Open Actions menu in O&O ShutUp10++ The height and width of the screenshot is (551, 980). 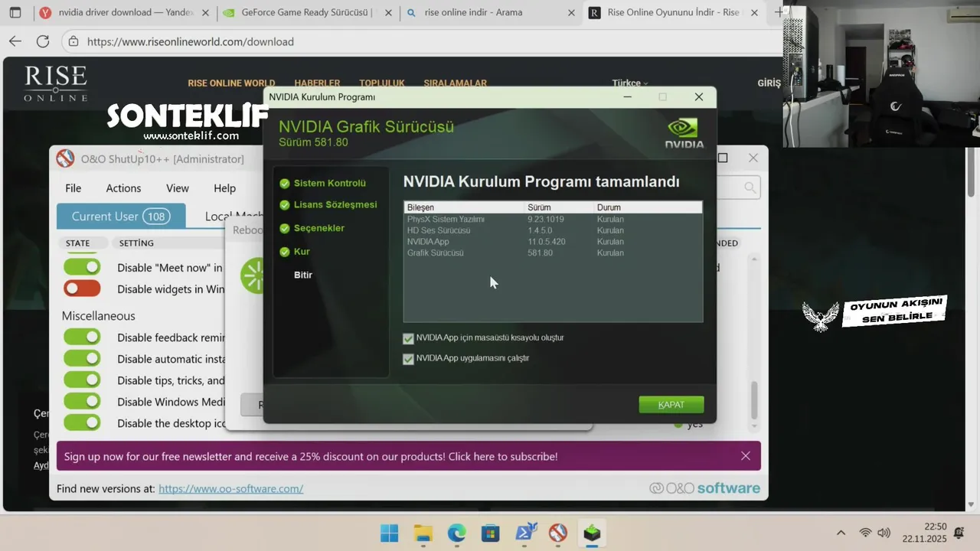pos(123,188)
